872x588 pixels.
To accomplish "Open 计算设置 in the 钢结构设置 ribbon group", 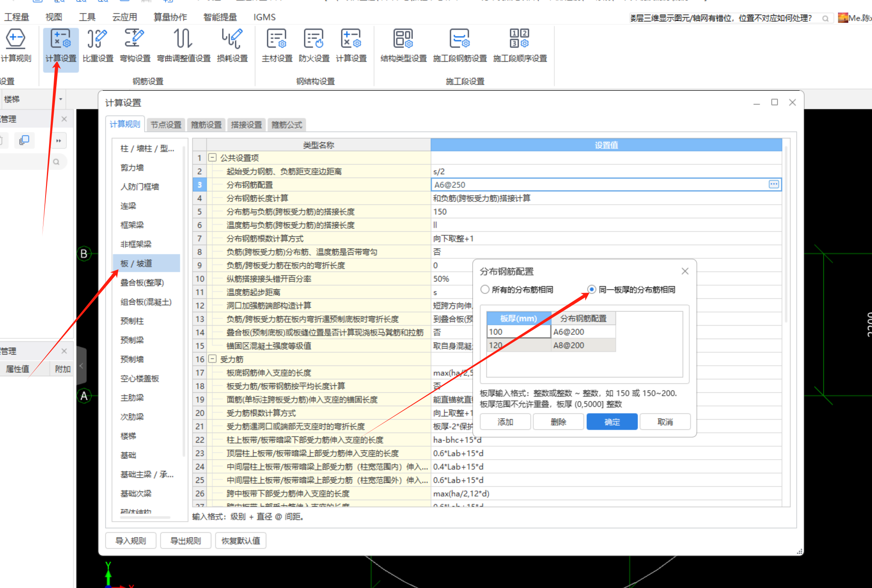I will pos(351,46).
